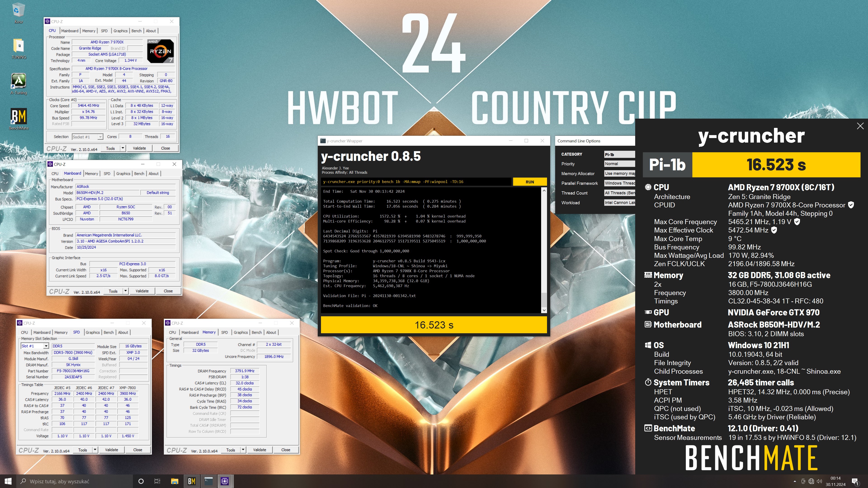Click the Ryzen 7 logo in CPU-Z

(161, 51)
